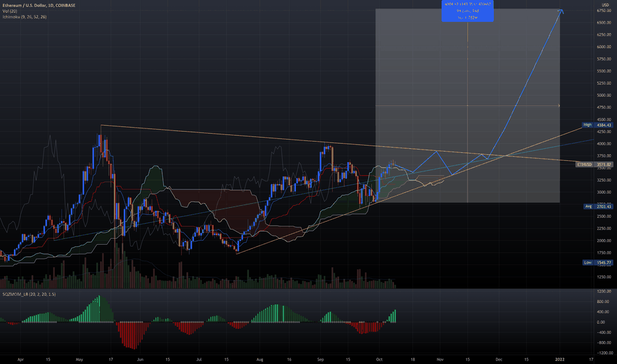Click the Jul date on time axis
The image size is (617, 364).
199,359
